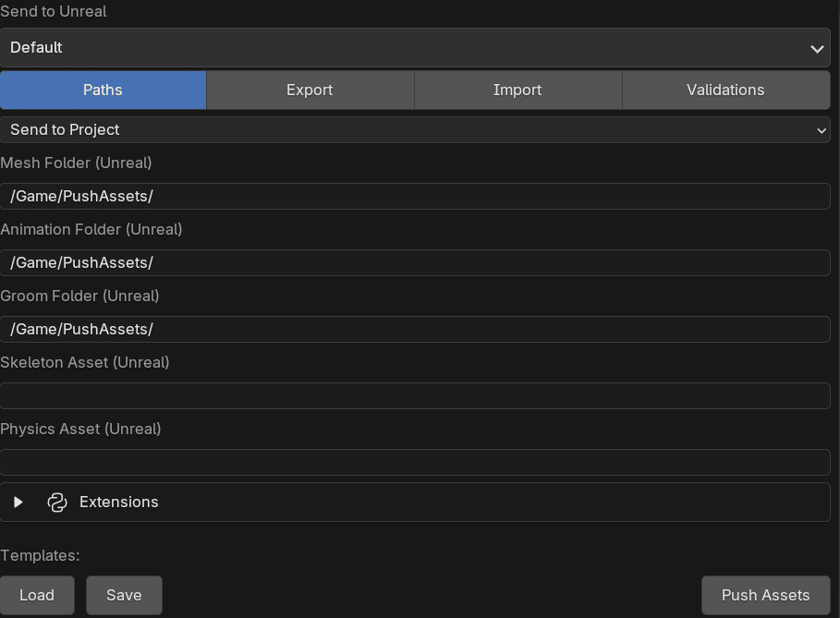Click the Push Assets button
This screenshot has height=618, width=840.
(765, 595)
